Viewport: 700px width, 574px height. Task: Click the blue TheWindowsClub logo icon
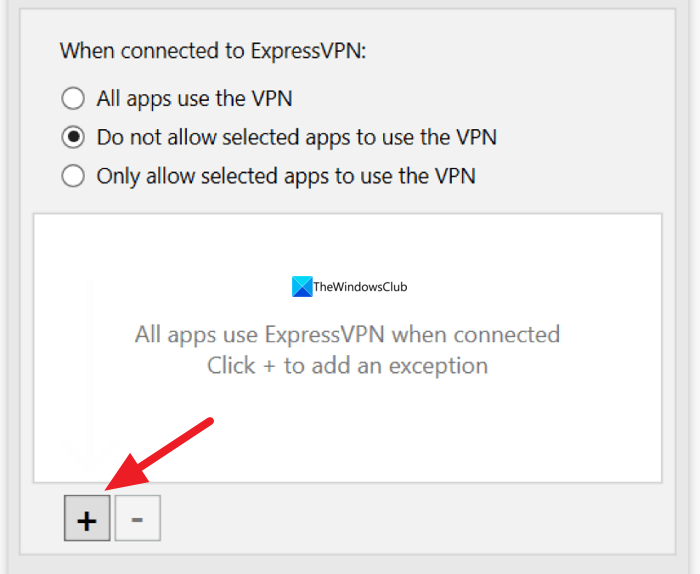[301, 287]
